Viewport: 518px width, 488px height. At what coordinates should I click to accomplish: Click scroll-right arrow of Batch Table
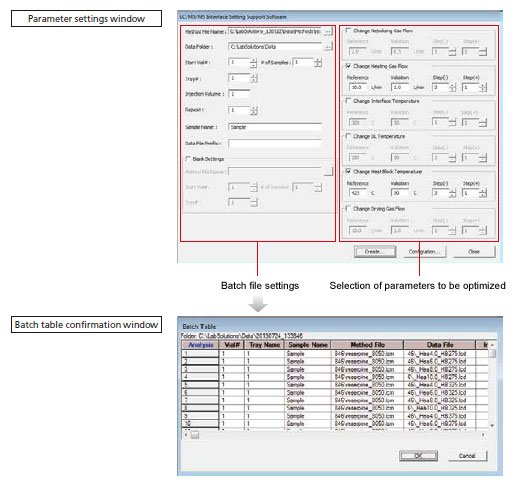(x=483, y=435)
